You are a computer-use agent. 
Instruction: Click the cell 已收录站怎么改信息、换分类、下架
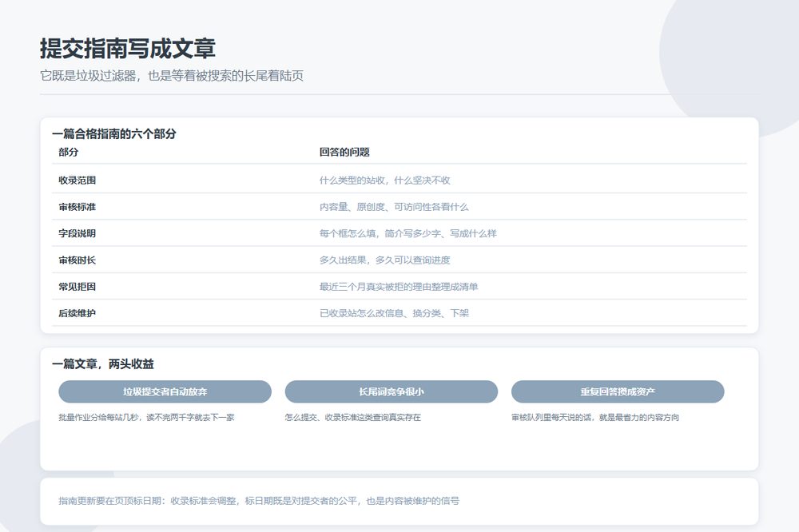pyautogui.click(x=394, y=313)
